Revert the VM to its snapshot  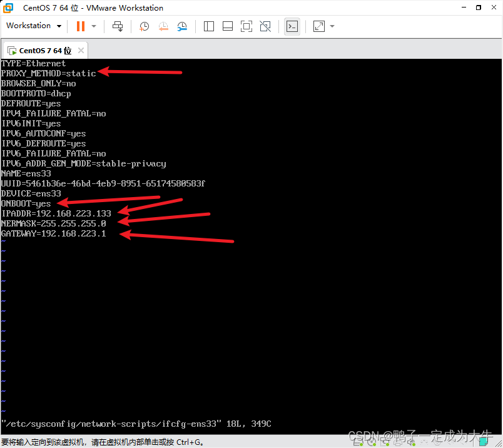click(x=163, y=26)
